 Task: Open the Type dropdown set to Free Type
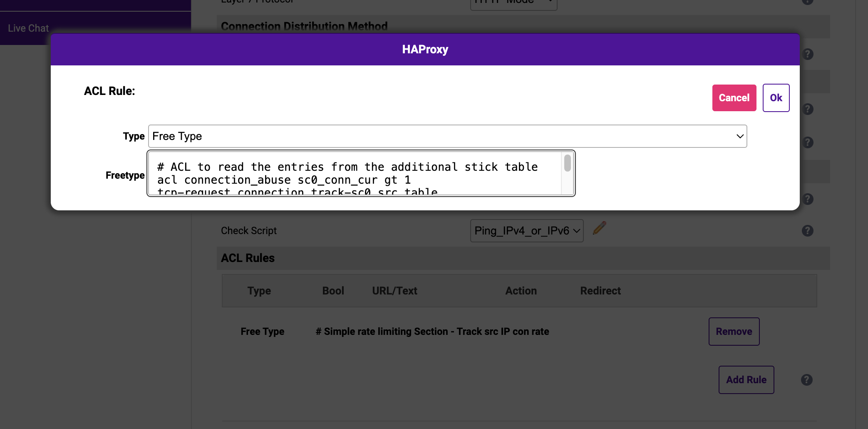coord(447,136)
